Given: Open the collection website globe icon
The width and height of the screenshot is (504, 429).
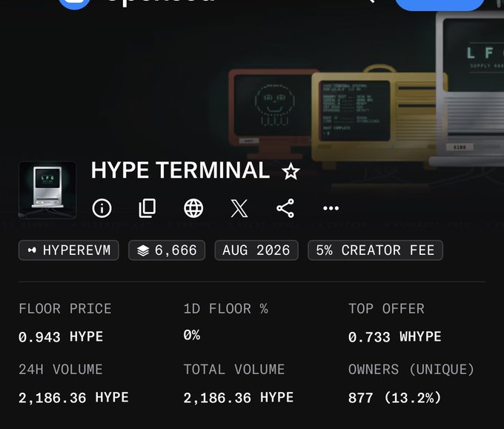Looking at the screenshot, I should click(x=193, y=208).
